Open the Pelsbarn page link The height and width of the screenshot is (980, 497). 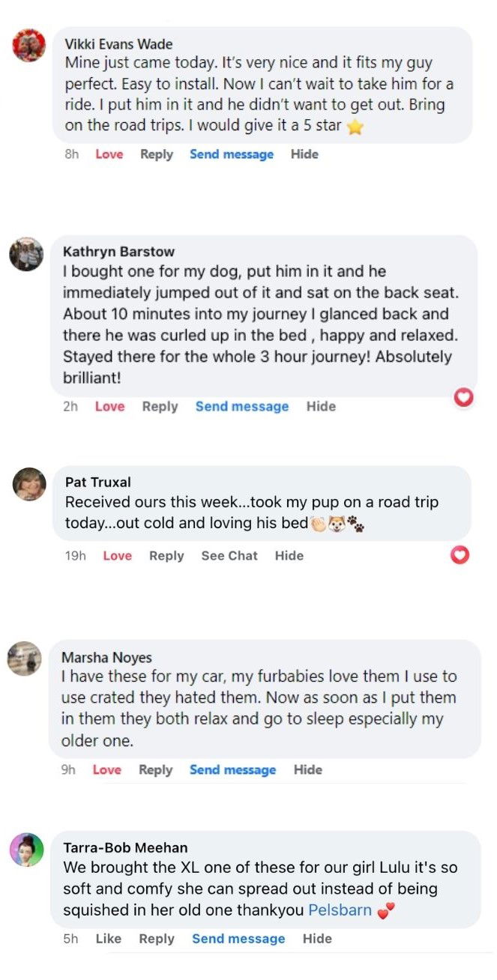tap(340, 910)
